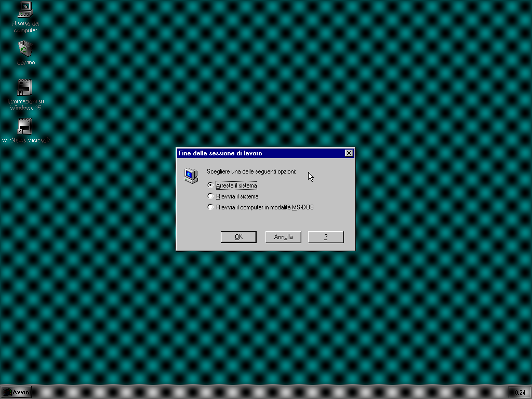Select the WinNews Microsoft shortcut icon
Image resolution: width=532 pixels, height=399 pixels.
coord(25,126)
